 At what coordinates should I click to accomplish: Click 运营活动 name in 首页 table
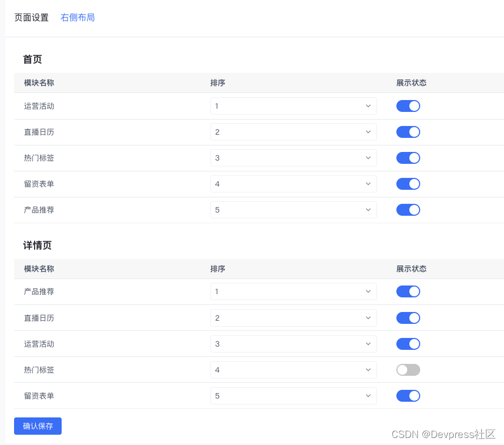tap(39, 106)
